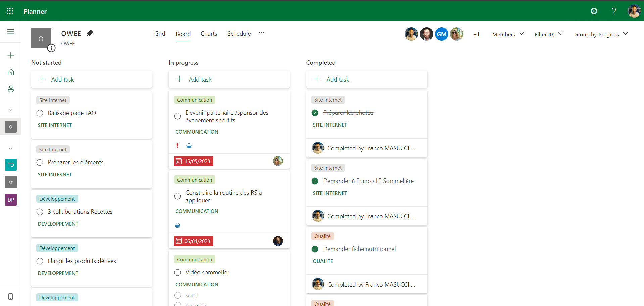This screenshot has width=644, height=306.
Task: Open My Tasks person icon in sidebar
Action: (11, 89)
